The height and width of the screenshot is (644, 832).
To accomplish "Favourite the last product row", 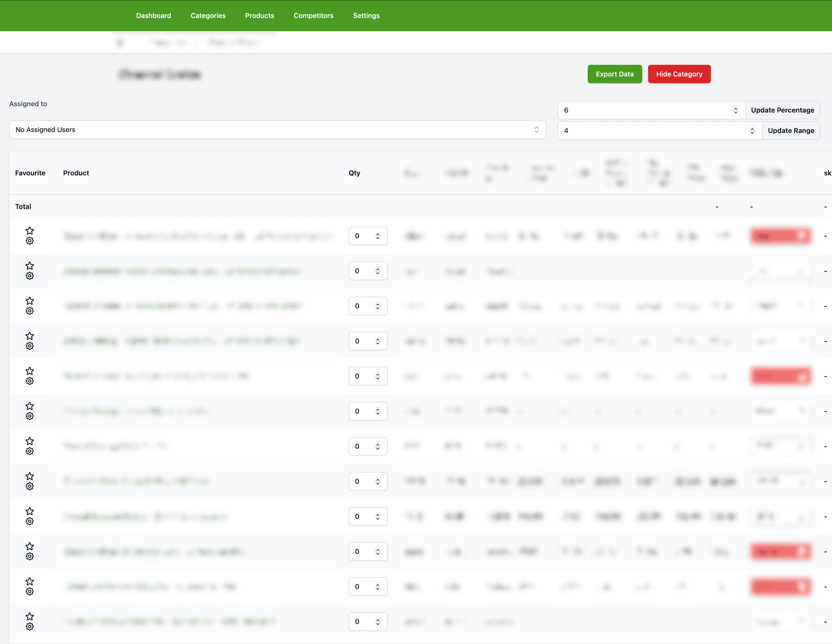I will point(30,616).
